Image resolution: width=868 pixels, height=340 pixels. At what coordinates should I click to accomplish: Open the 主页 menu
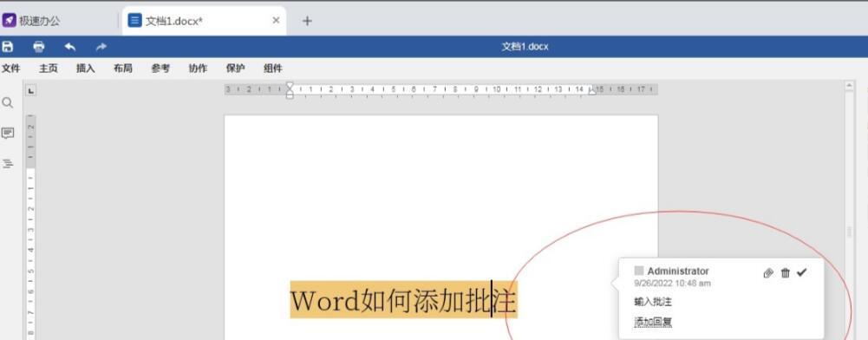point(49,69)
